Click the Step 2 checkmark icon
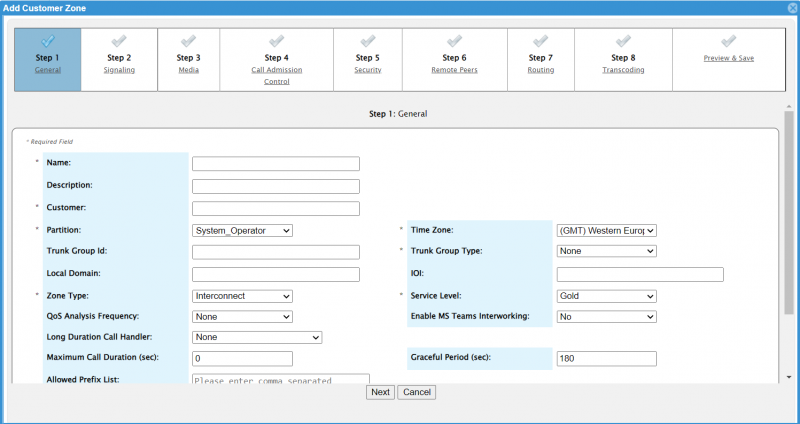This screenshot has width=800, height=424. tap(119, 41)
